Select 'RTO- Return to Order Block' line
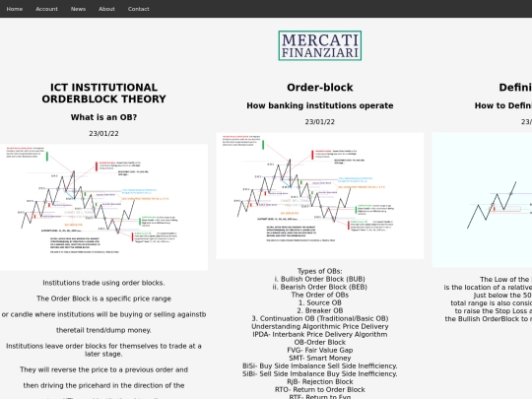 pos(320,389)
